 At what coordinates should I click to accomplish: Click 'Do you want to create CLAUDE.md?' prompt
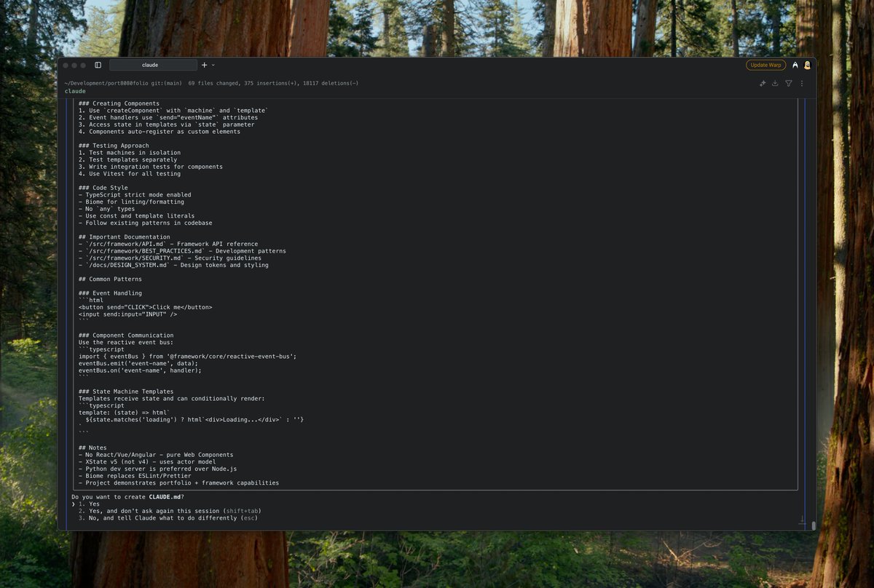click(x=127, y=497)
